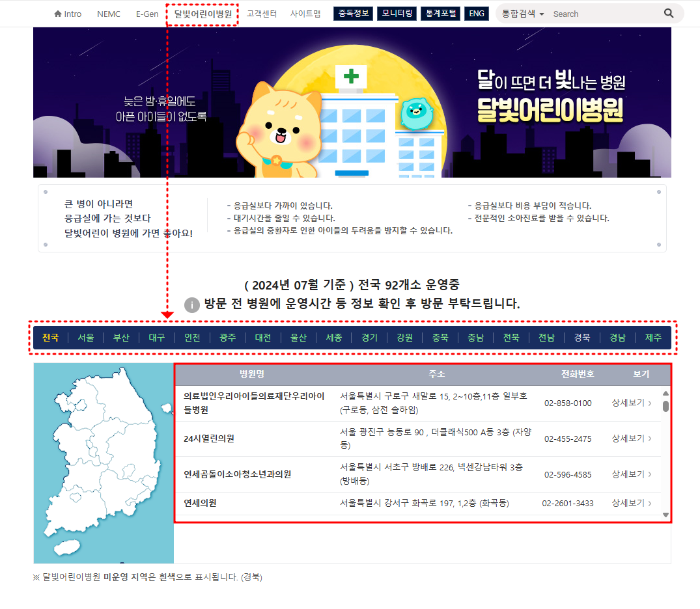The width and height of the screenshot is (700, 609).
Task: Click the info icon next to visitor notice
Action: tap(191, 305)
